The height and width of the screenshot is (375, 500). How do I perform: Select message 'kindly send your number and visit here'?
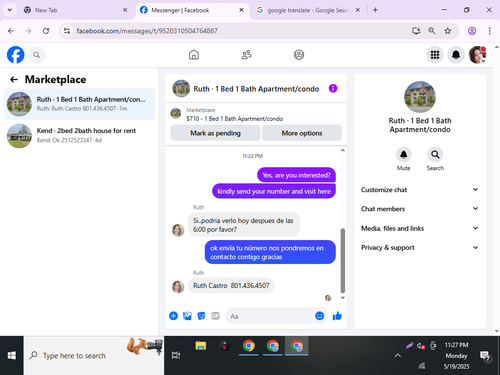click(274, 191)
